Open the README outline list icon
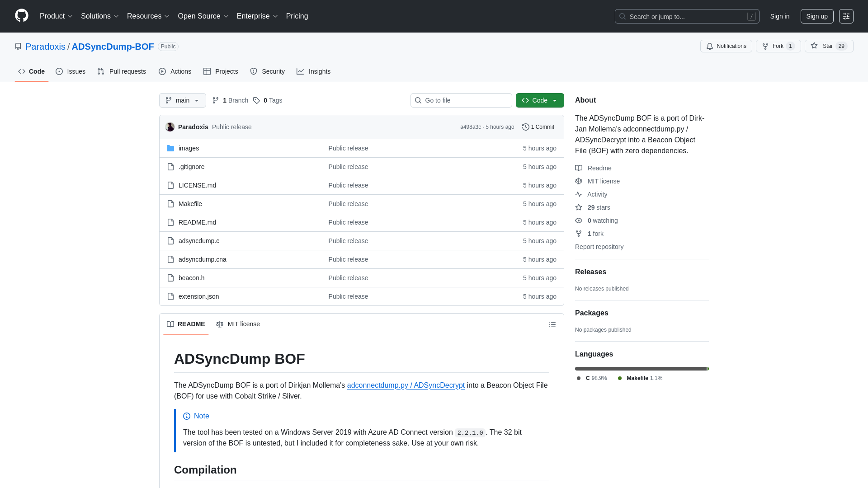 tap(552, 324)
